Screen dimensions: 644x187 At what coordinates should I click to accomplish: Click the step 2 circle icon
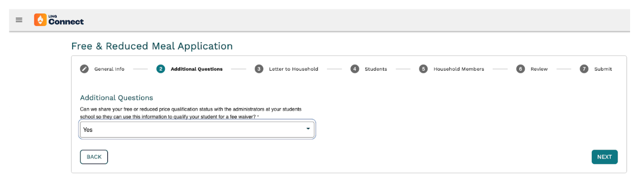click(x=160, y=69)
